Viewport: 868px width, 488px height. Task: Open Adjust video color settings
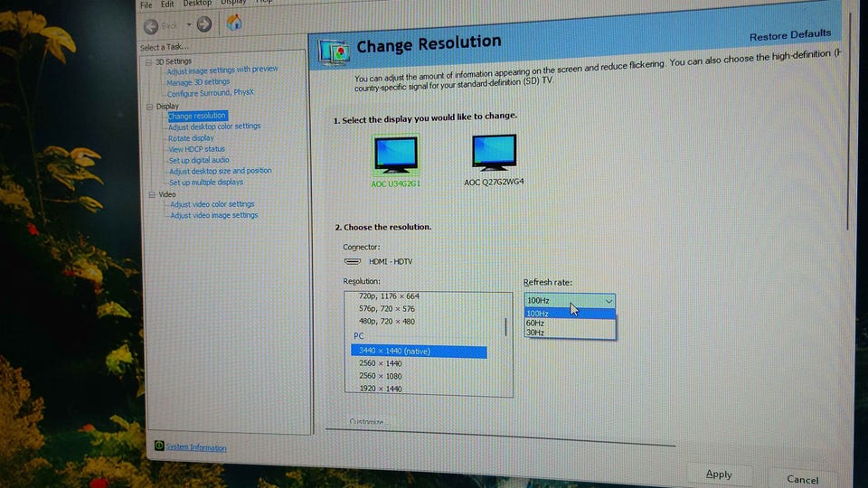(x=212, y=205)
